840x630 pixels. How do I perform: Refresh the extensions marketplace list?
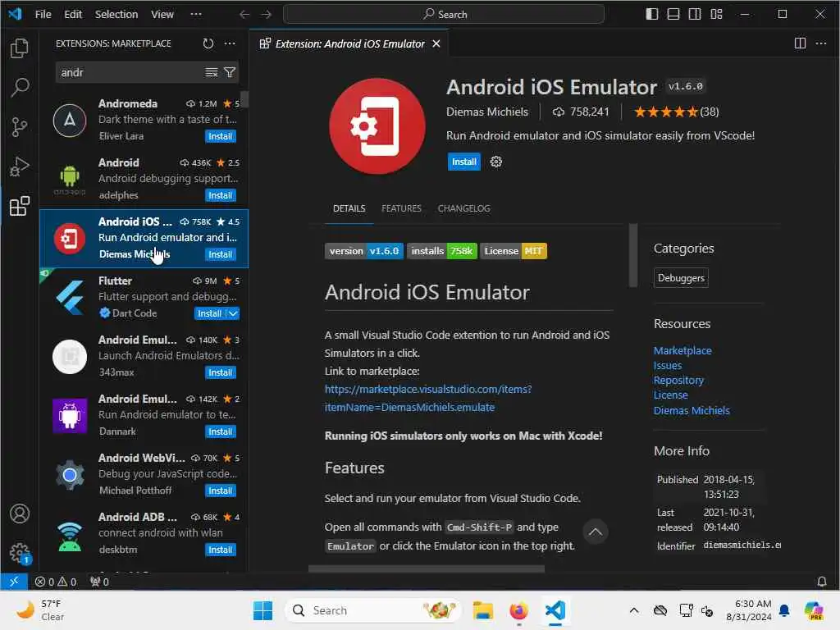208,43
